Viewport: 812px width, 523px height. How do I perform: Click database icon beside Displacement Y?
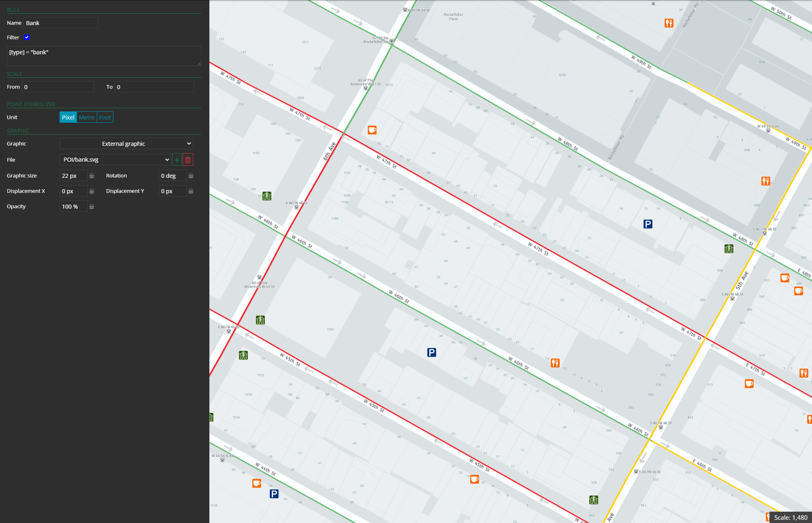[191, 191]
